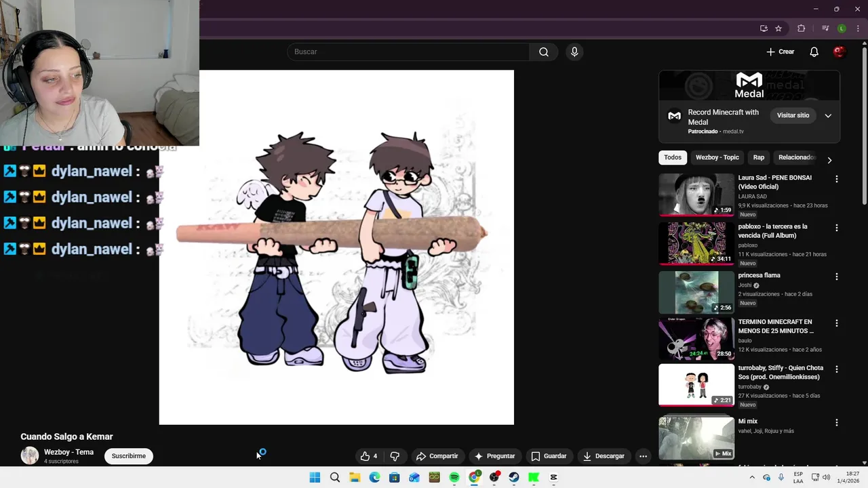The width and height of the screenshot is (868, 488).
Task: Open Laura Sad - PENE BONSAI thumbnail
Action: [696, 195]
